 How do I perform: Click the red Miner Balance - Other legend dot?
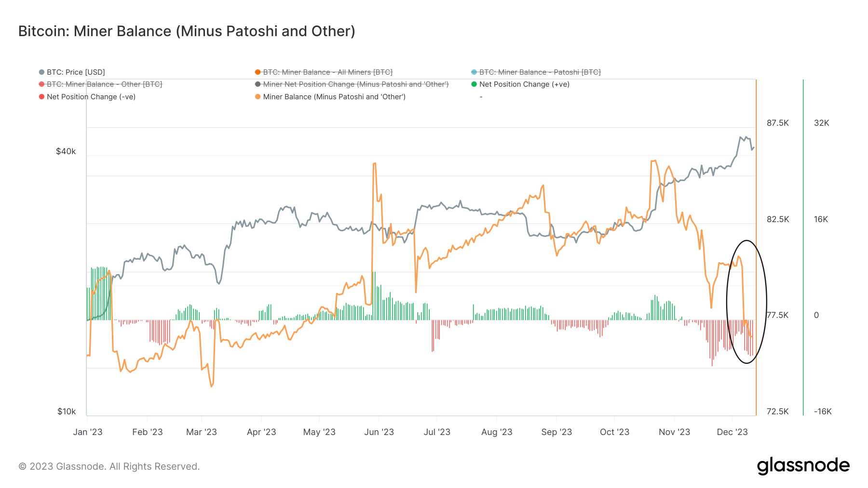tap(41, 84)
